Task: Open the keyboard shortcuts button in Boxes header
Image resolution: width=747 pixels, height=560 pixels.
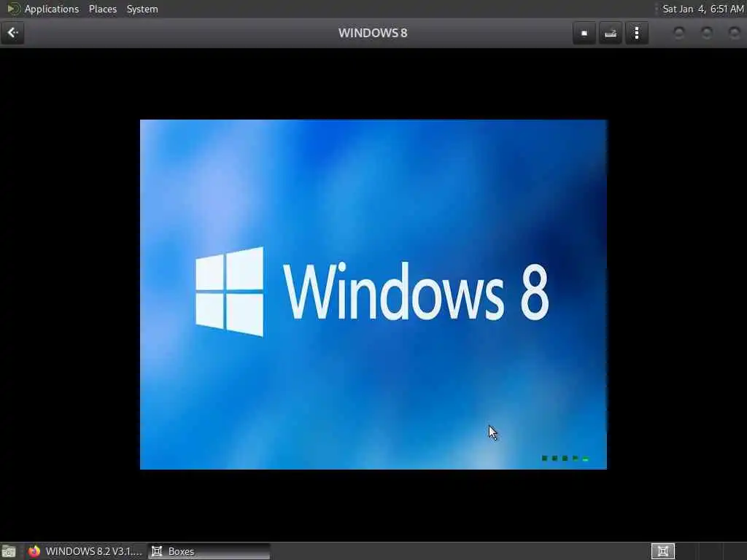Action: [x=611, y=33]
